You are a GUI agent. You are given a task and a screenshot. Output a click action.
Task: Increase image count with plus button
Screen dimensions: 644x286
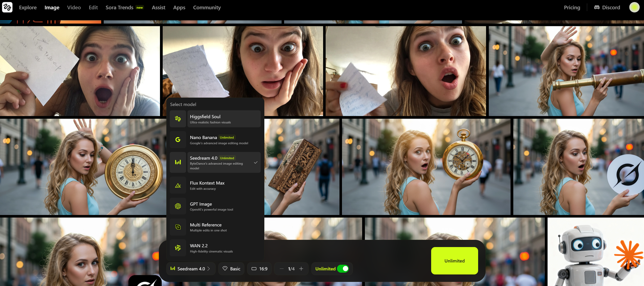301,269
